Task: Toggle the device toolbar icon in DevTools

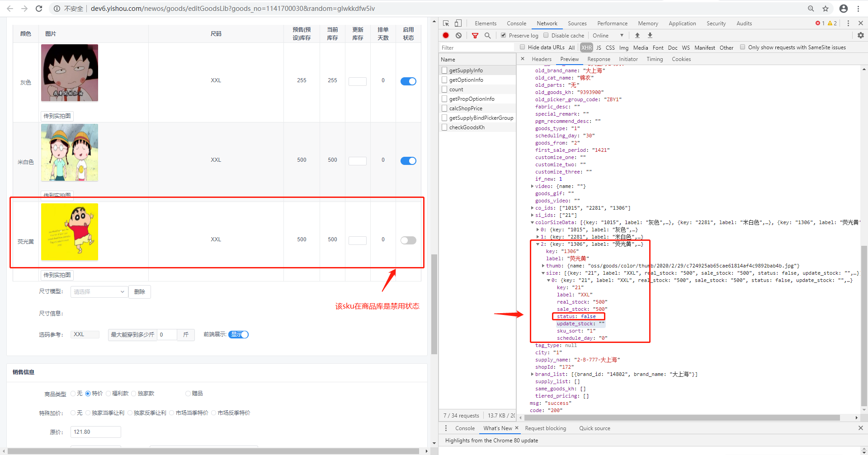Action: click(458, 23)
